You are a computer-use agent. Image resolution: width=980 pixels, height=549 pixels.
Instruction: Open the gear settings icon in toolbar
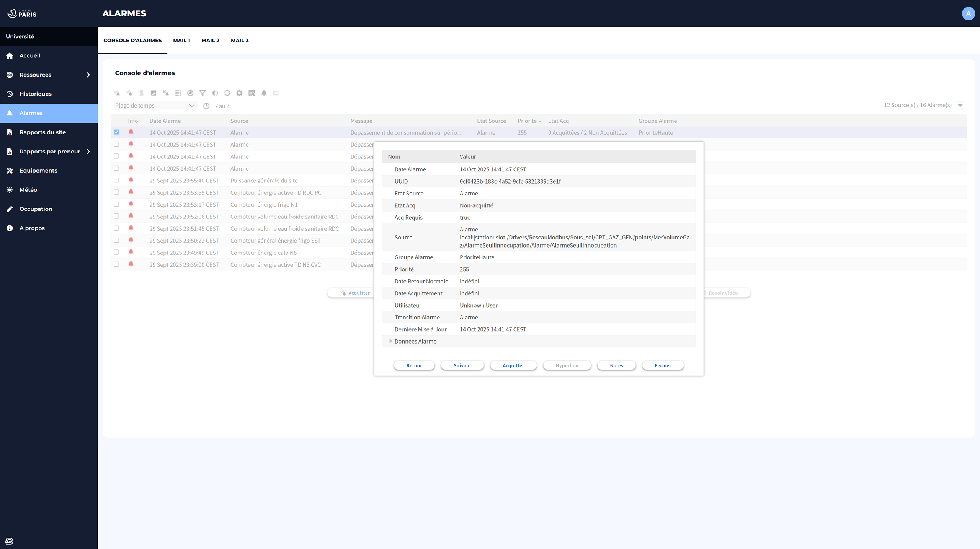[239, 93]
